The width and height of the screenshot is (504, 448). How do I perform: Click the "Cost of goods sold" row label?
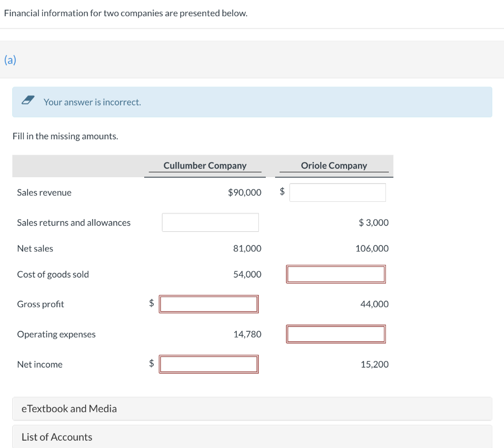[53, 274]
